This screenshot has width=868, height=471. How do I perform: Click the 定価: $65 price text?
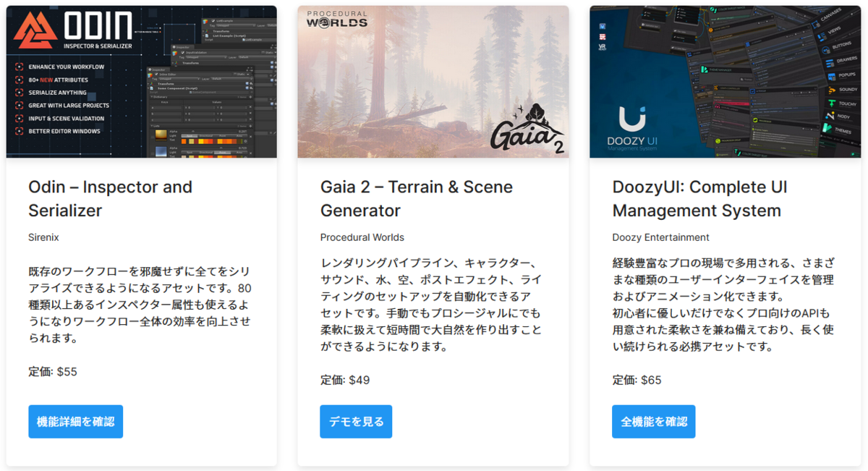637,380
